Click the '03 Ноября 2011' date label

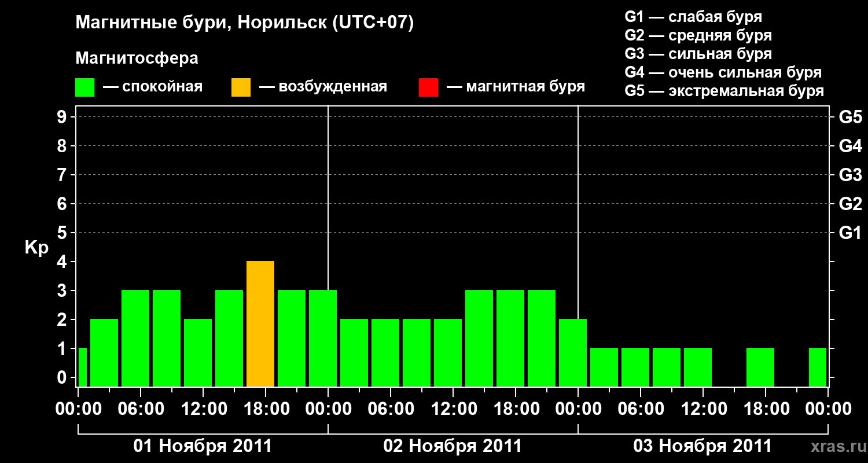[x=703, y=446]
